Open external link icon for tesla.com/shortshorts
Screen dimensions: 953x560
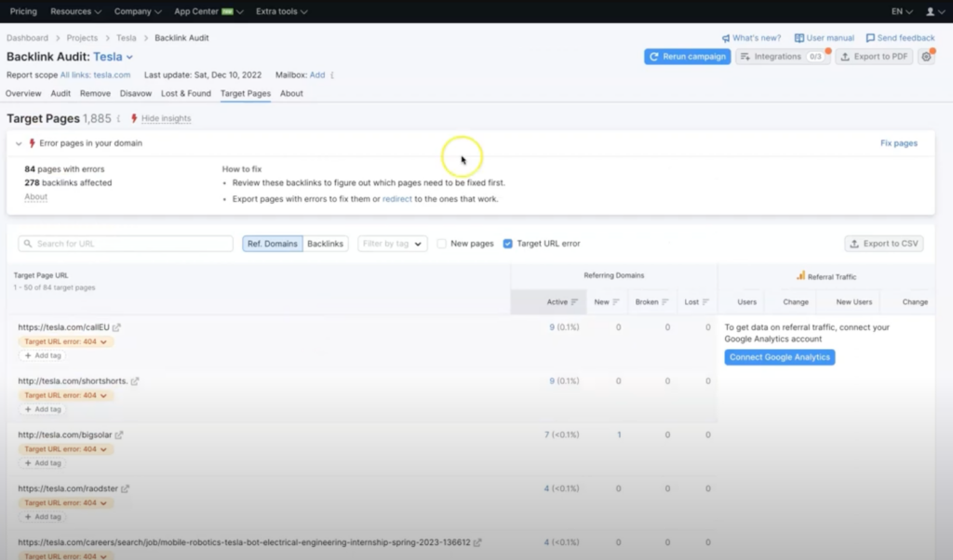coord(135,381)
